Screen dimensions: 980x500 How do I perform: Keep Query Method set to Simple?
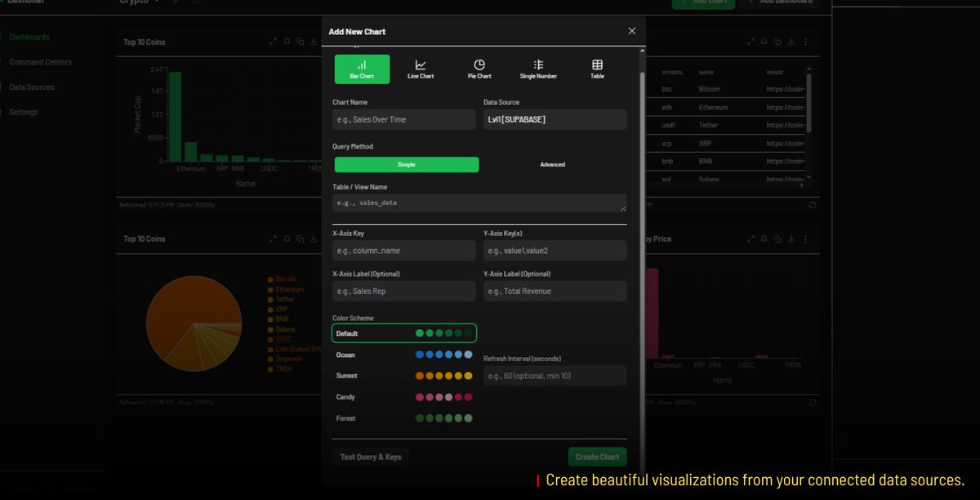(406, 164)
